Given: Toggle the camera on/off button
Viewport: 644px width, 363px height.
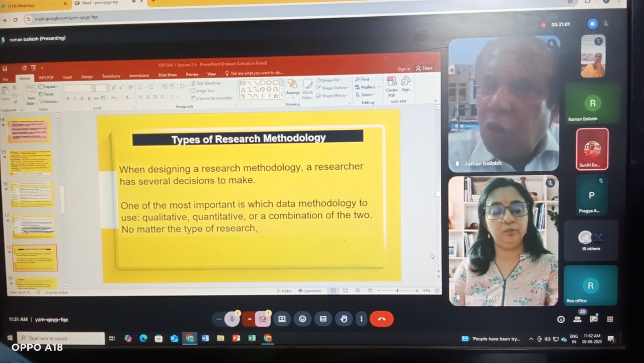Looking at the screenshot, I should [x=262, y=319].
